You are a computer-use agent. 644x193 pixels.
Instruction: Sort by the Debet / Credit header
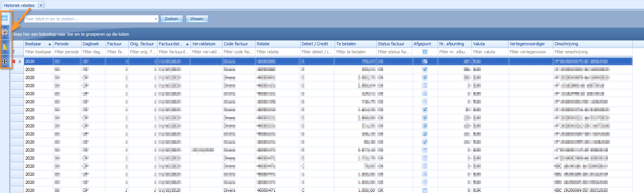tap(317, 44)
